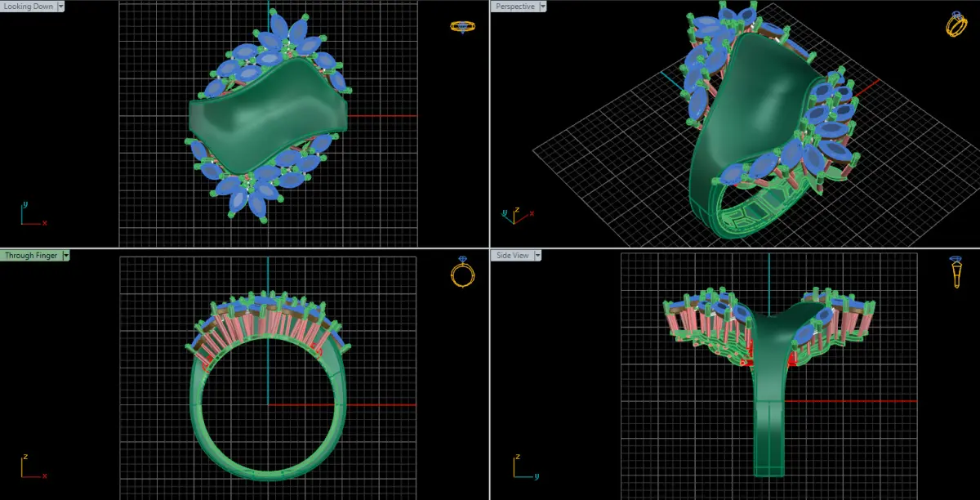Click the top-view ring icon in Looking Down viewport

462,26
